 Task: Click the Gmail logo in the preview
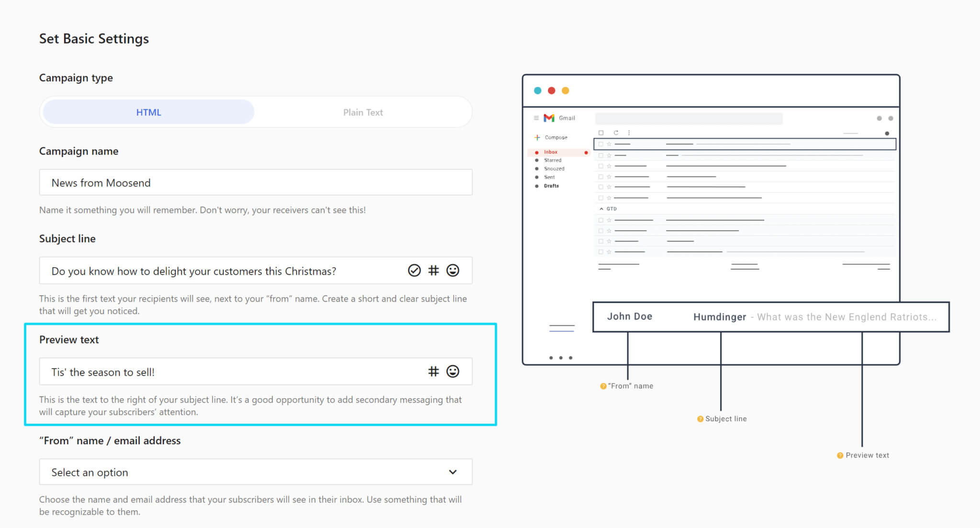coord(549,118)
